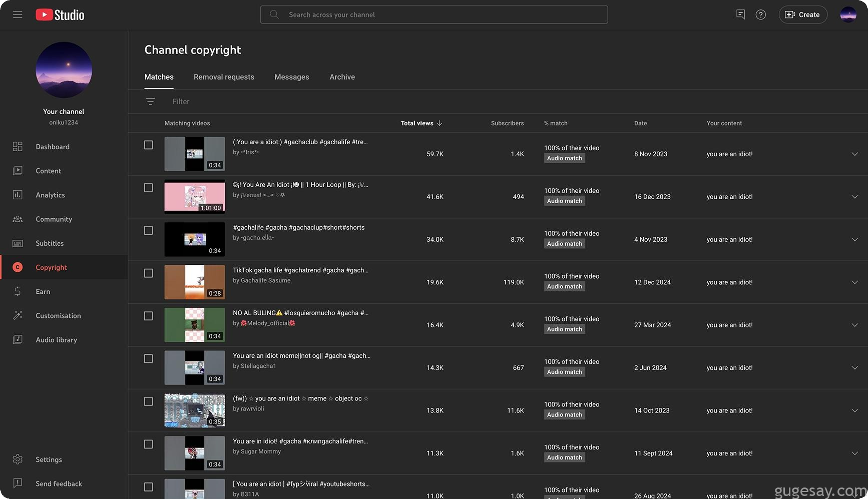Open 'You are an idiot meme||not og||' title
The height and width of the screenshot is (499, 868).
pos(301,356)
